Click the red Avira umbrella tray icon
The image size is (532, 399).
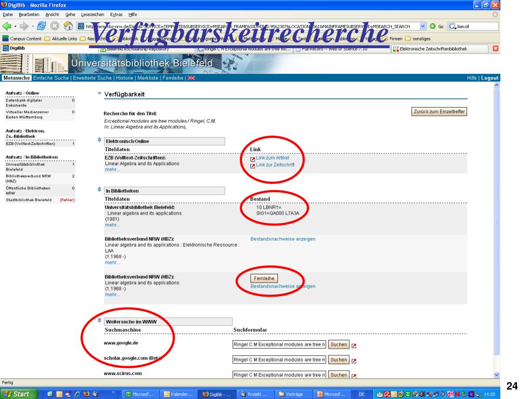tap(387, 394)
